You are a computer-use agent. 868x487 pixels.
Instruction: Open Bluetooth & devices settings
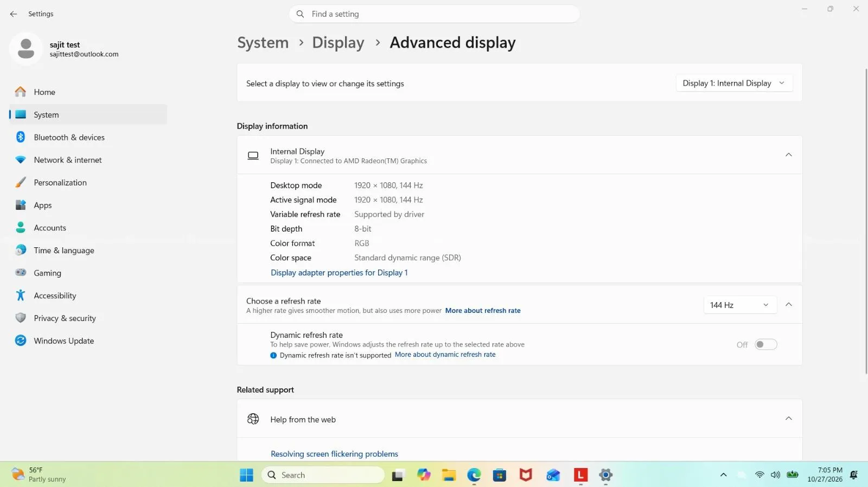click(88, 137)
